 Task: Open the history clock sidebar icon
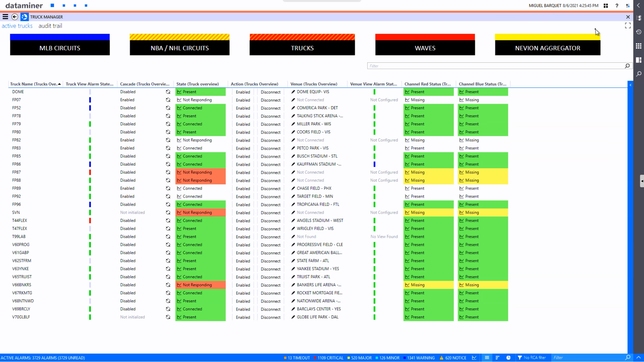click(x=639, y=32)
